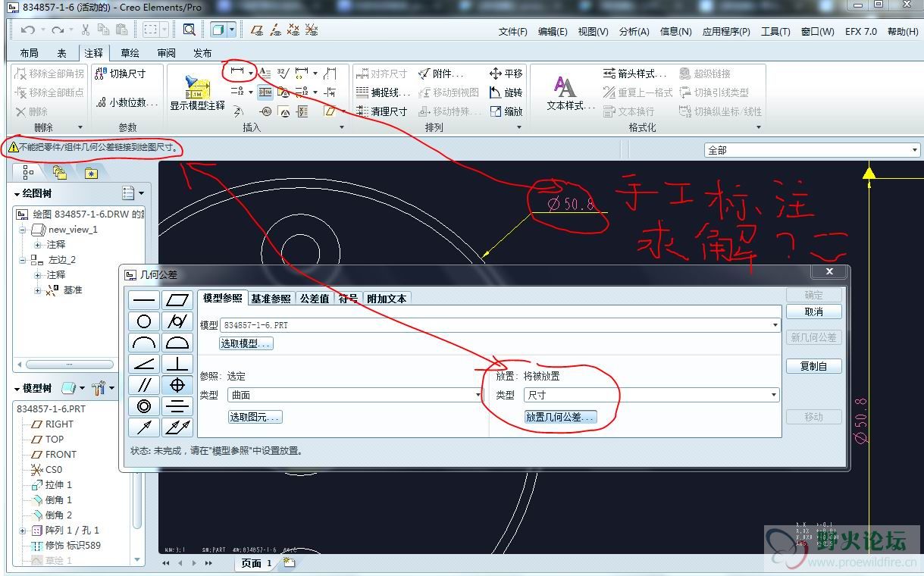Toggle datum plane display icon in top toolbar

click(x=257, y=30)
